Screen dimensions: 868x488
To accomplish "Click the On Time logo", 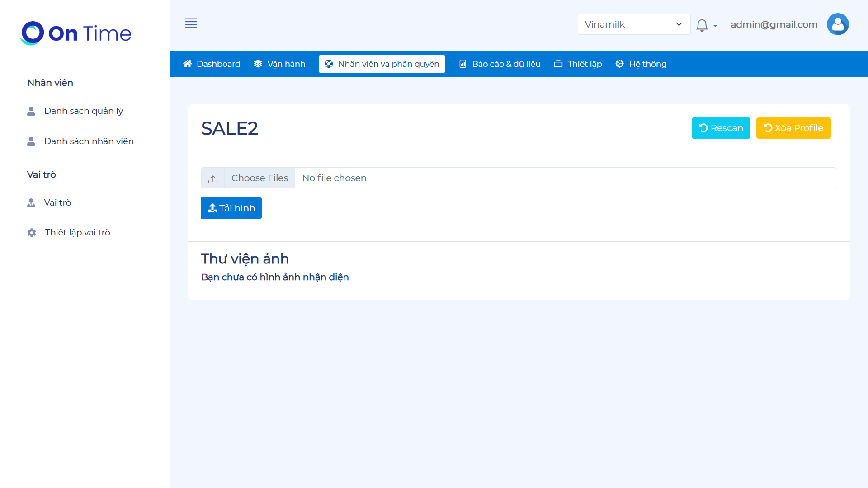I will pos(76,33).
